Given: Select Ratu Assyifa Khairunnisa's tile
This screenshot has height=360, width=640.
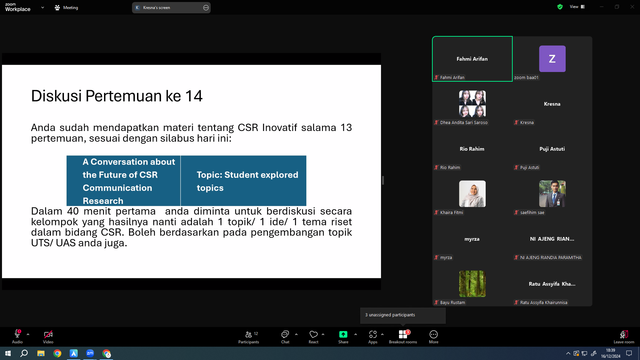Looking at the screenshot, I should pos(552,284).
